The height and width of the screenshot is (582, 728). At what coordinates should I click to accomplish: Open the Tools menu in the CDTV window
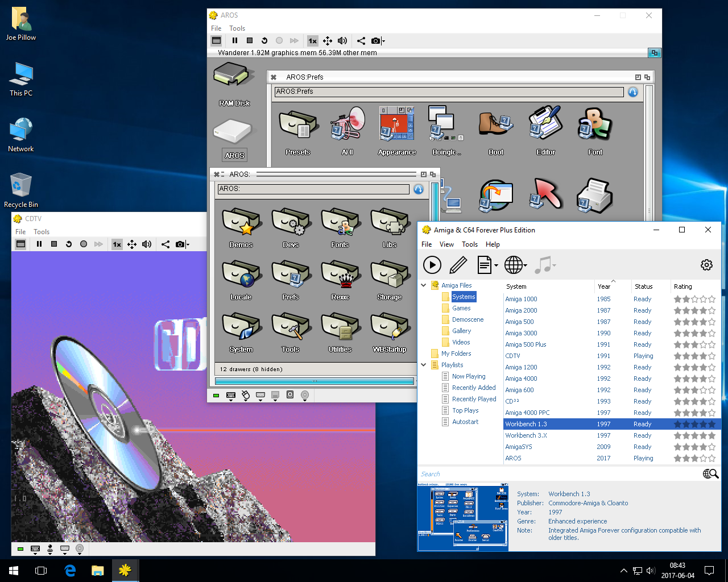click(x=42, y=232)
